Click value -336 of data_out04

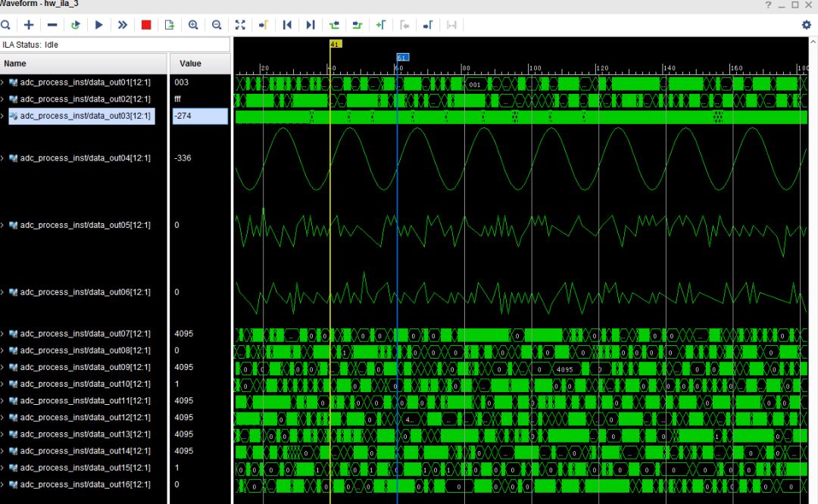point(183,158)
